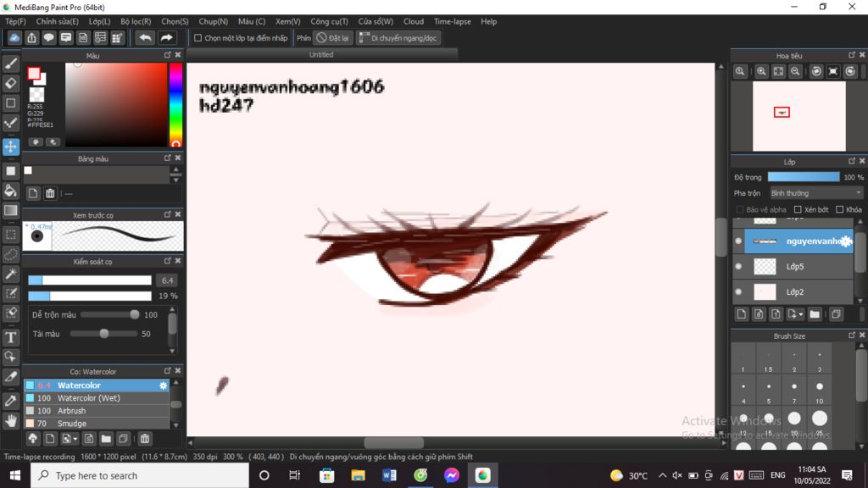Open the 'Pha trộn' blend mode dropdown

816,193
